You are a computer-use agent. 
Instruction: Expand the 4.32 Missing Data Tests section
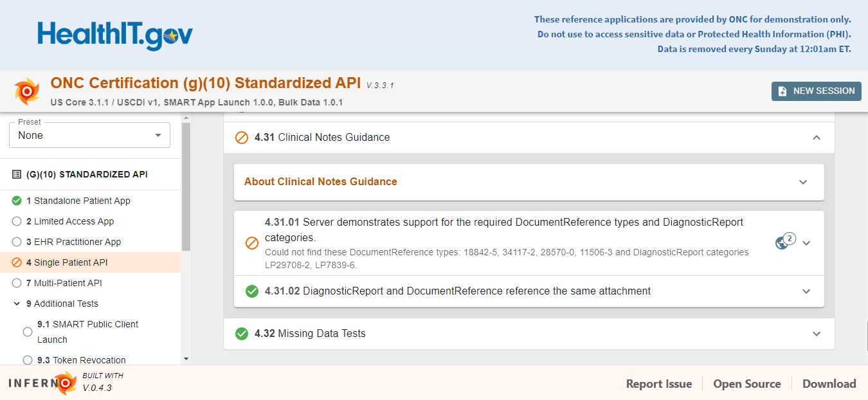(x=817, y=334)
